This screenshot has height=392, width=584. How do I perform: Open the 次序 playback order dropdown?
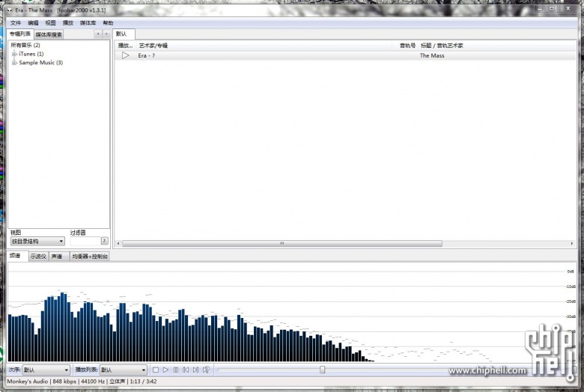point(46,370)
